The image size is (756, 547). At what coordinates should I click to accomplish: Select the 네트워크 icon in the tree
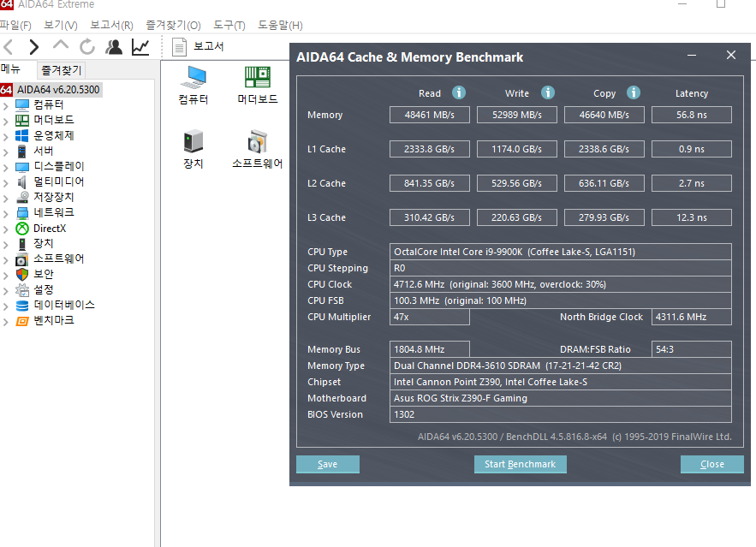click(22, 212)
